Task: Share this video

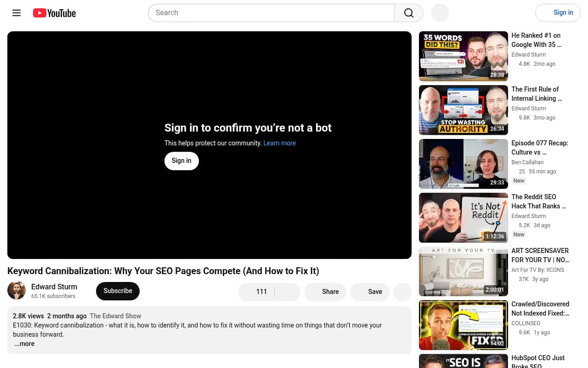Action: tap(325, 292)
